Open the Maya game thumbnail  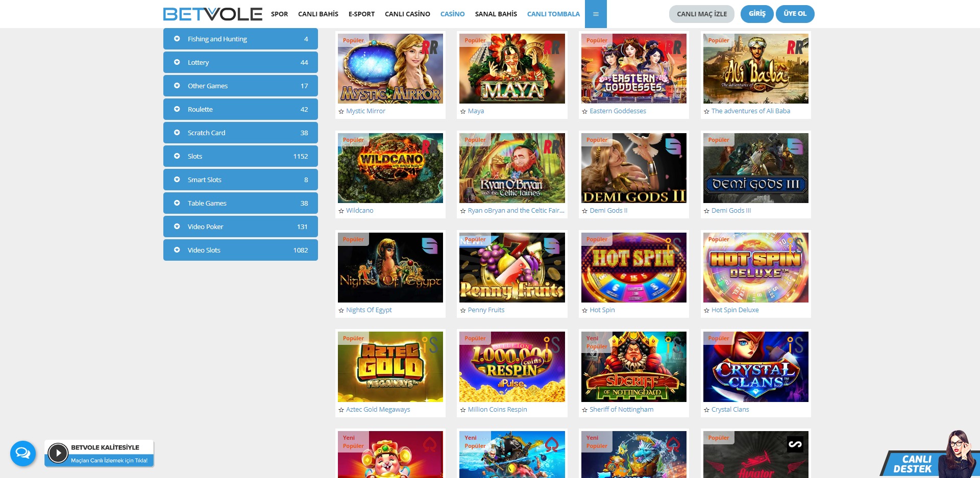coord(512,68)
